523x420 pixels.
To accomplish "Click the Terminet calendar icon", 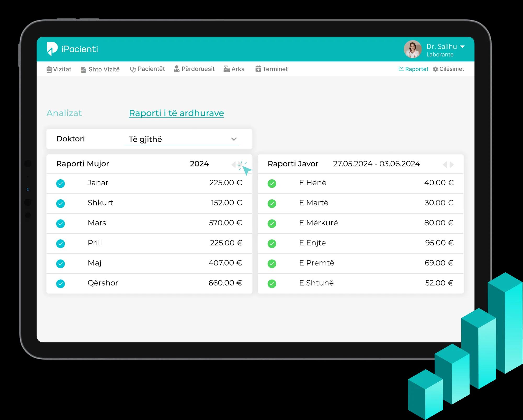I will 258,69.
